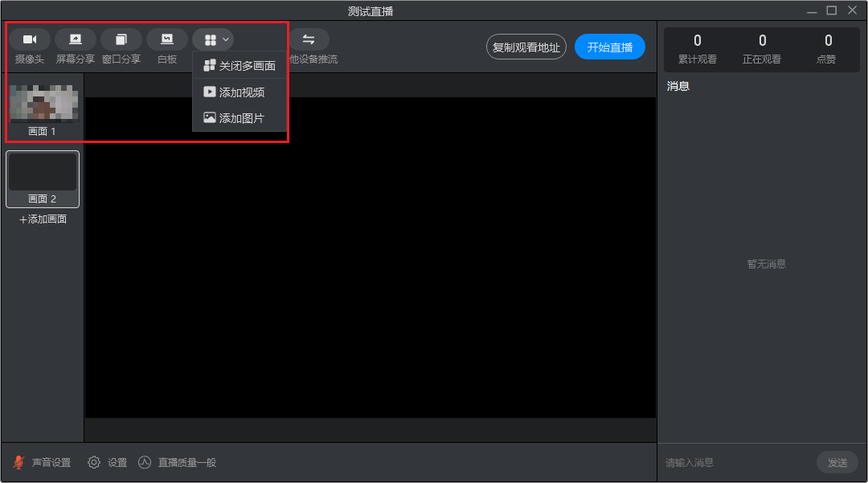Click the 累计观看 total views counter
Screen dimensions: 868x483
(698, 49)
